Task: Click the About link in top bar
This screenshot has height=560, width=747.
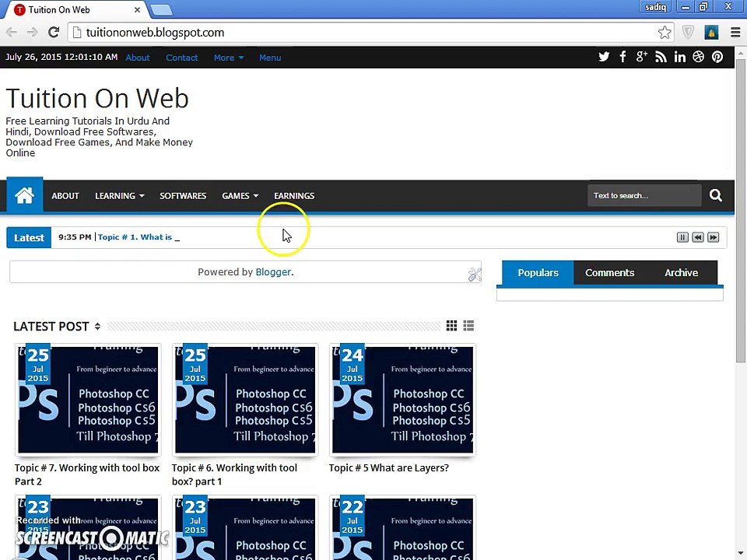Action: point(138,58)
